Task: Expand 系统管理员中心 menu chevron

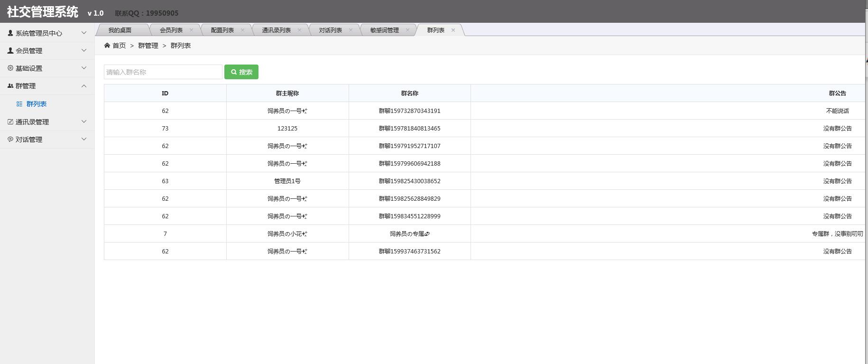Action: (x=84, y=33)
